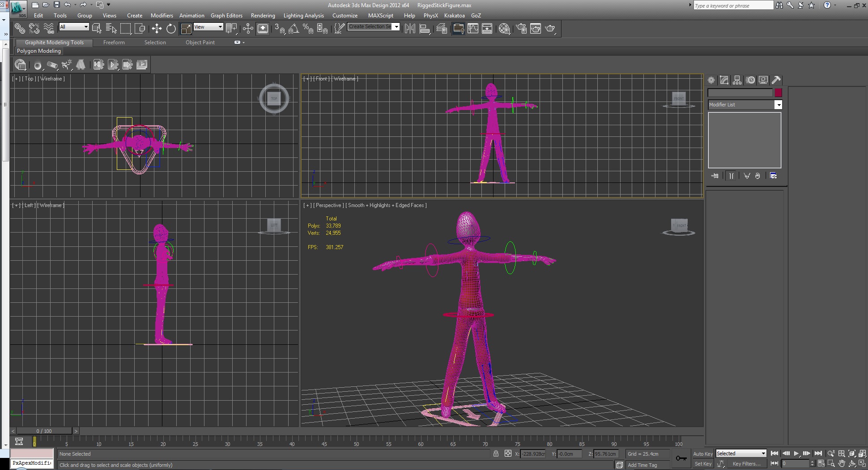Click Play Animation button
Viewport: 868px width, 470px height.
(796, 453)
